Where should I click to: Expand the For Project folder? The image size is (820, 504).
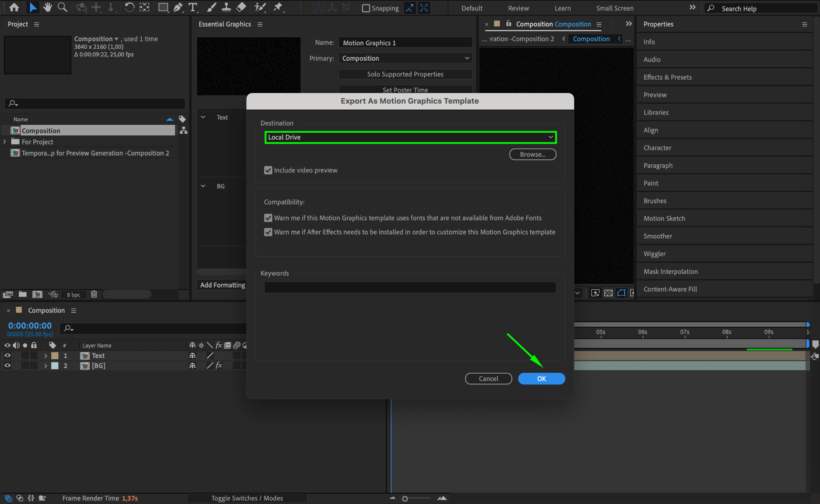[x=5, y=142]
